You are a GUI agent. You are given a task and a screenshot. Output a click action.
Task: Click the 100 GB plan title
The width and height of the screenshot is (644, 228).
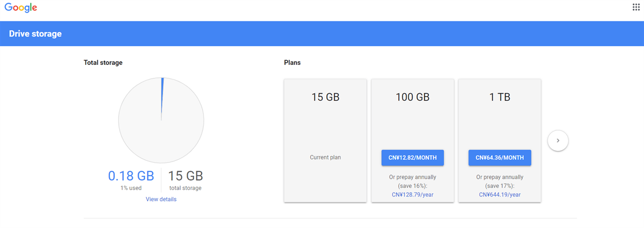412,98
